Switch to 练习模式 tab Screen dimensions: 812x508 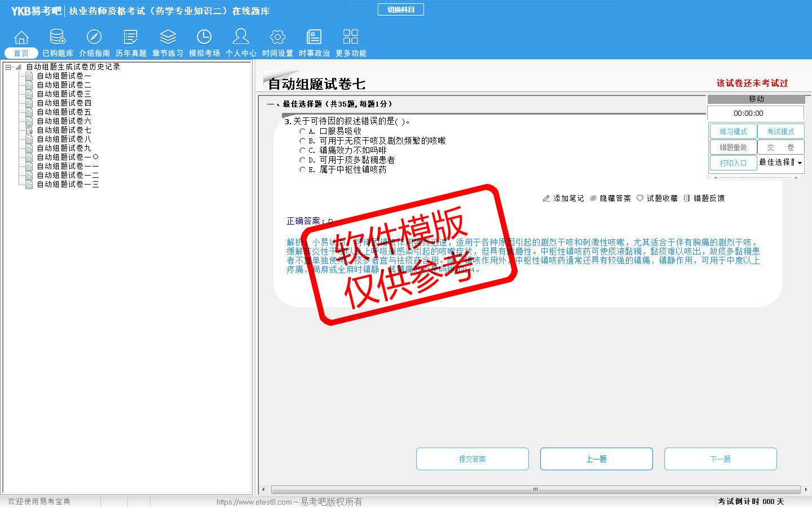733,132
